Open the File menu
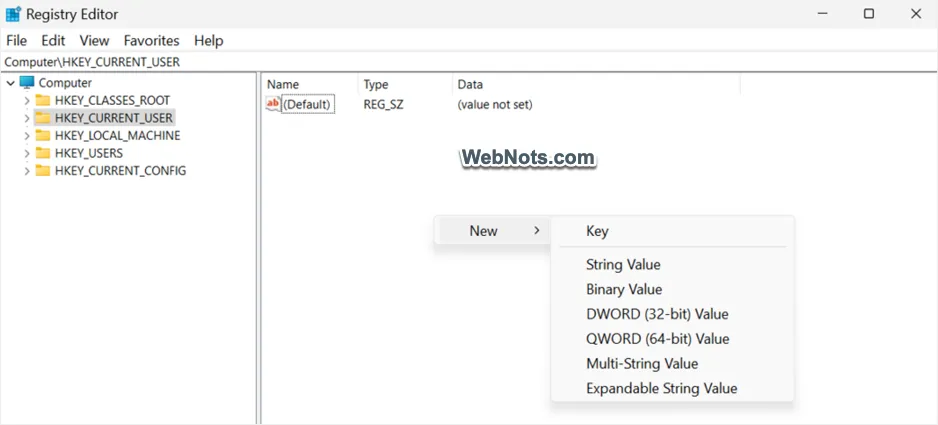This screenshot has height=425, width=938. (16, 41)
